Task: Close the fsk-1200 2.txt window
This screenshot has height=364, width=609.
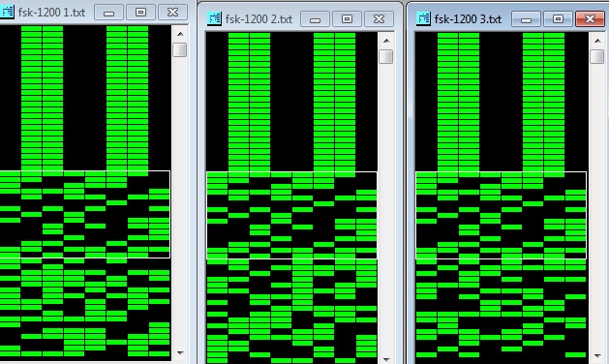Action: click(x=379, y=19)
